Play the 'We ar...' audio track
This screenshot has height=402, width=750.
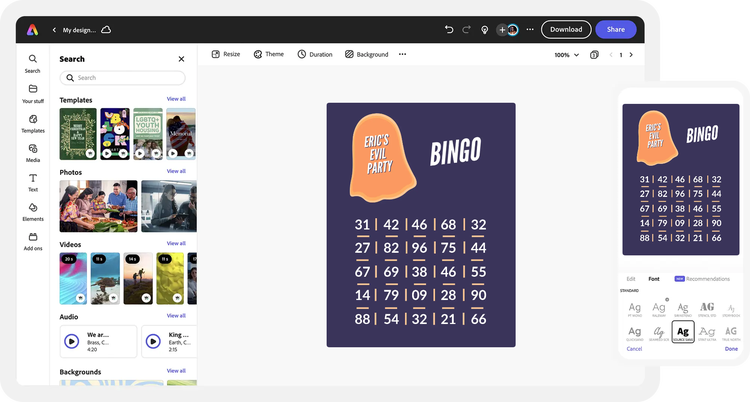pos(72,341)
